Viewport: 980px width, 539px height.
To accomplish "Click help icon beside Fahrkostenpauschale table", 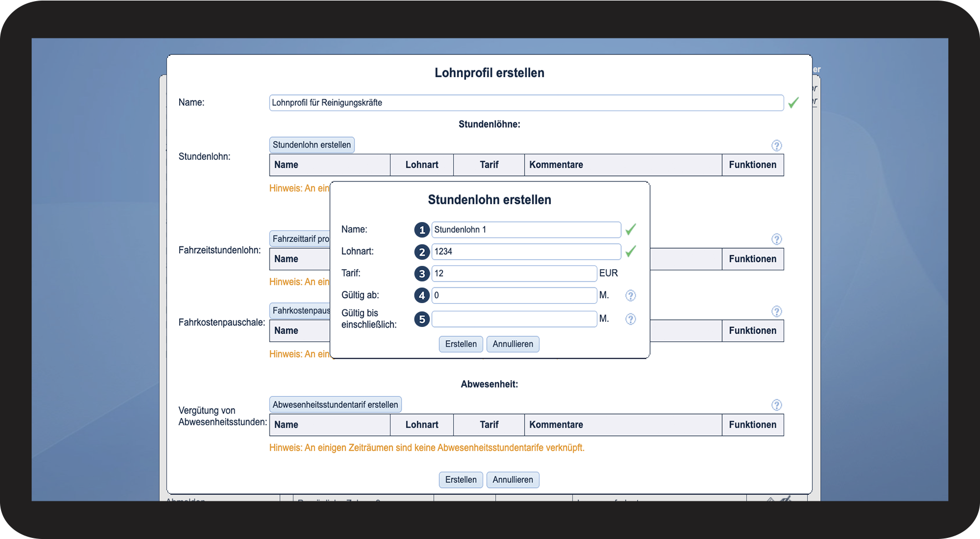I will point(776,311).
